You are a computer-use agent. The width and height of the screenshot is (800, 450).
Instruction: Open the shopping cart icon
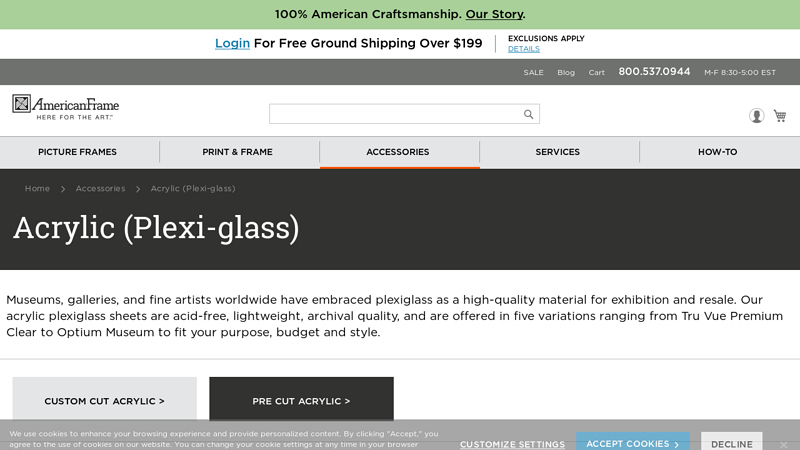780,116
